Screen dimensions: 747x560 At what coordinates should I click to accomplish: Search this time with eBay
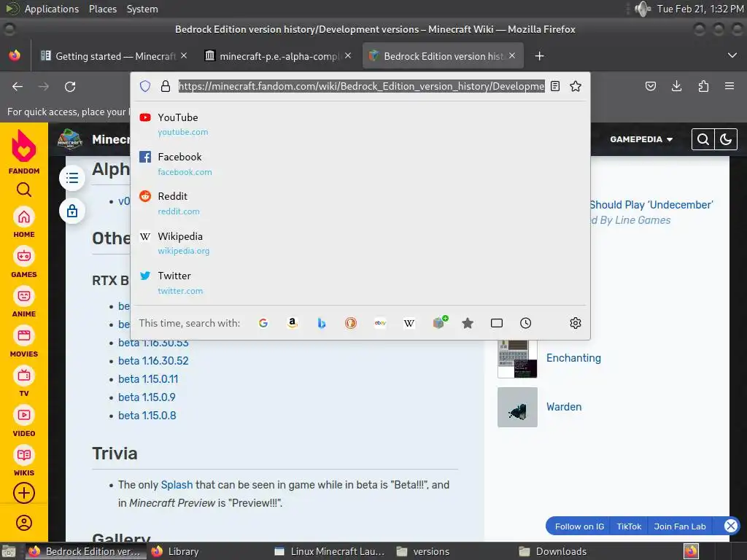[380, 323]
